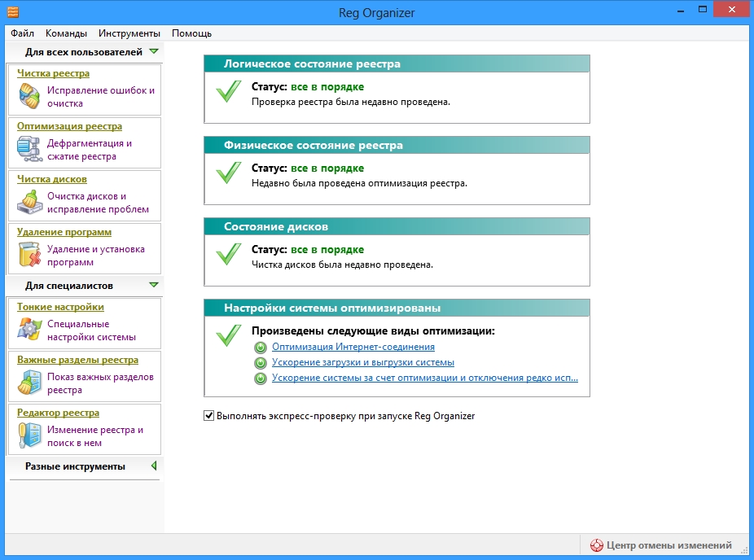Open the Инструменты menu
The image size is (754, 560).
[129, 33]
